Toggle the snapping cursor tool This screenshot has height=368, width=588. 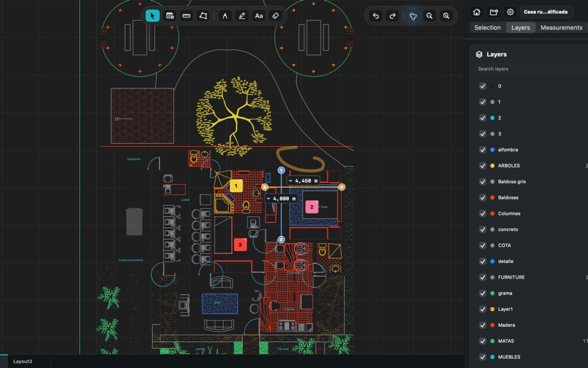point(413,16)
